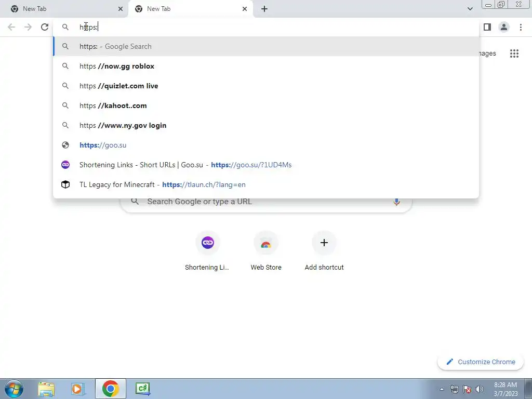Open the side panel icon
The image size is (532, 399).
(x=487, y=27)
